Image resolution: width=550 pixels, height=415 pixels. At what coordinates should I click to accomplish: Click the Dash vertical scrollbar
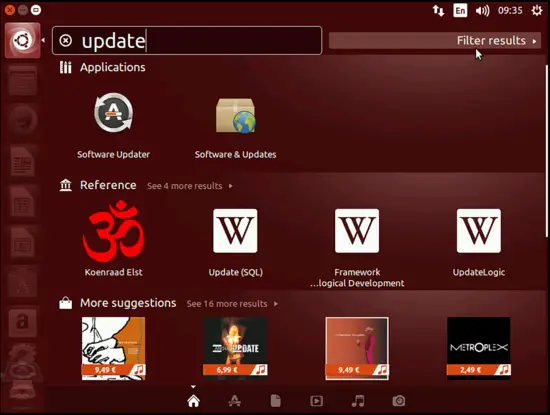546,151
